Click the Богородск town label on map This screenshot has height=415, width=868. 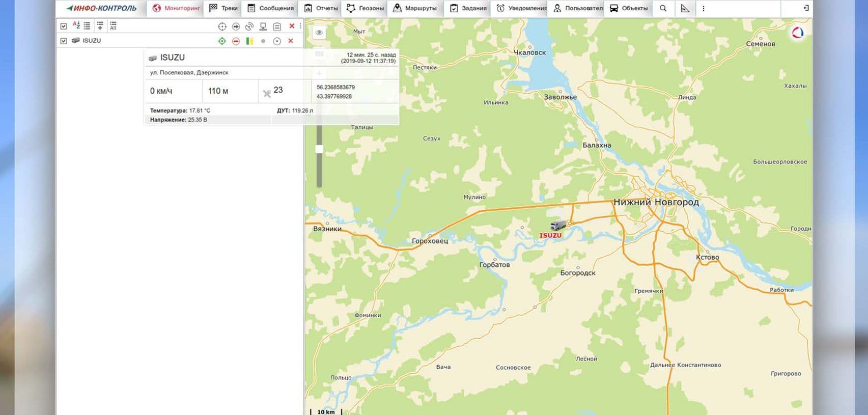point(578,273)
